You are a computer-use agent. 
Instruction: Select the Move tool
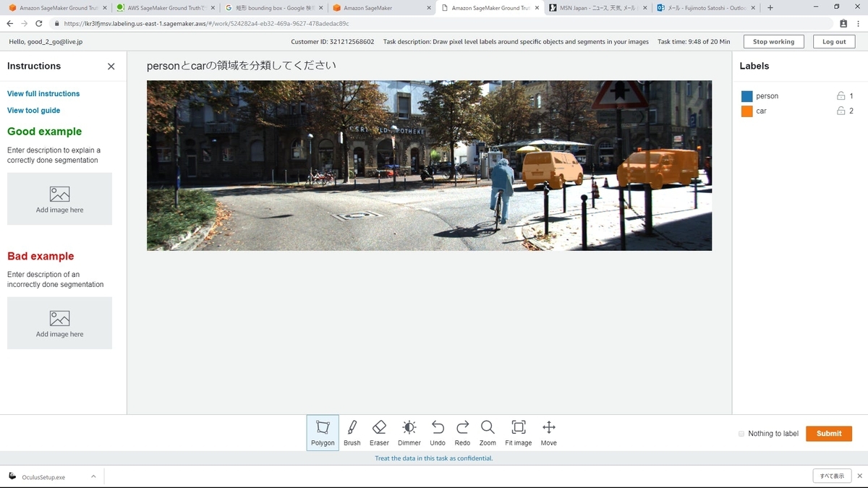point(549,433)
